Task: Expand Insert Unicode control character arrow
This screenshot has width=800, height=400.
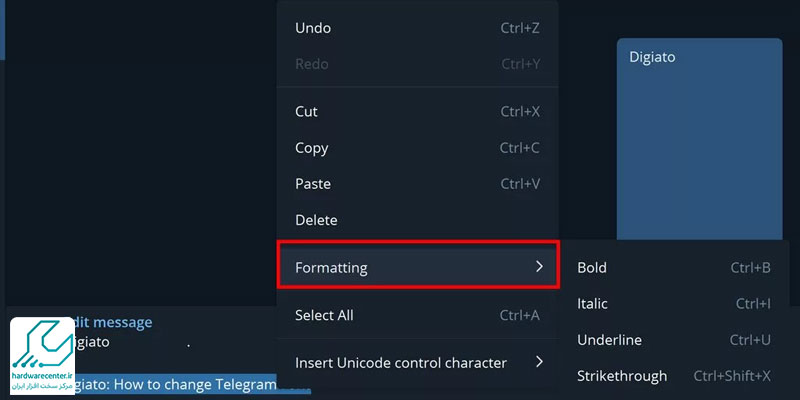Action: (539, 362)
